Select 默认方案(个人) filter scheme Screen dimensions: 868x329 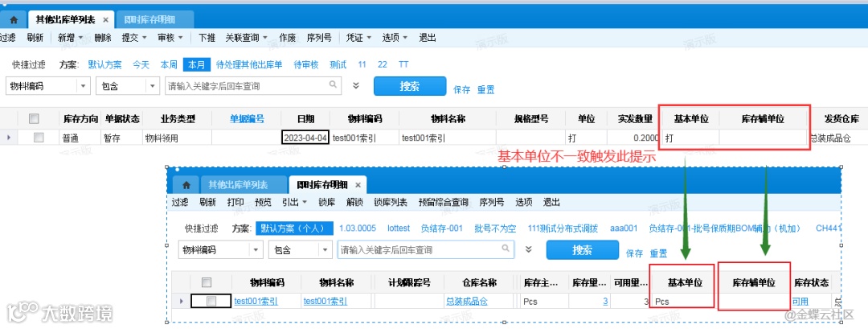coord(294,228)
